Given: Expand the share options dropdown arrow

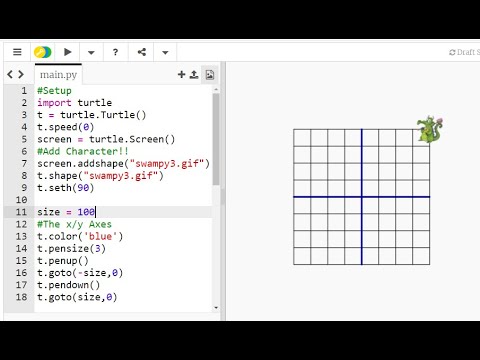Looking at the screenshot, I should tap(165, 52).
